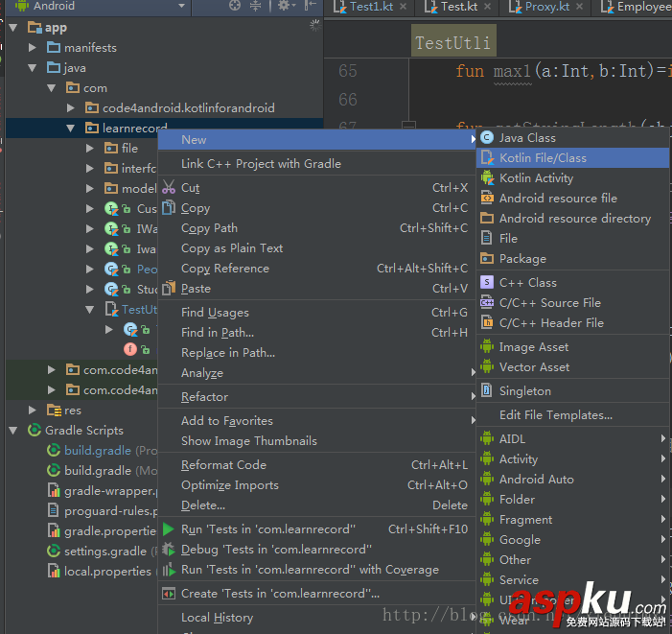
Task: Close the Test1.kt tab
Action: (x=404, y=7)
